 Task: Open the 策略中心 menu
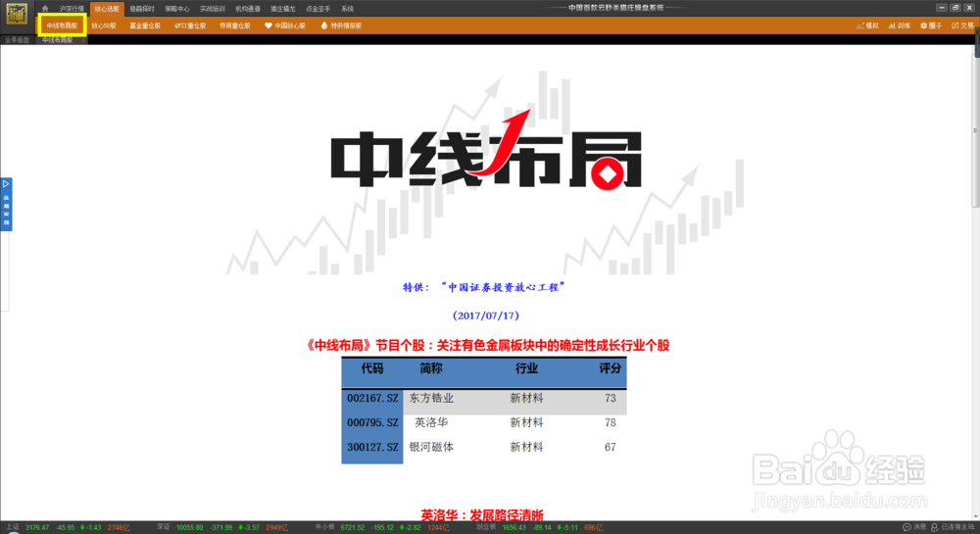coord(176,9)
